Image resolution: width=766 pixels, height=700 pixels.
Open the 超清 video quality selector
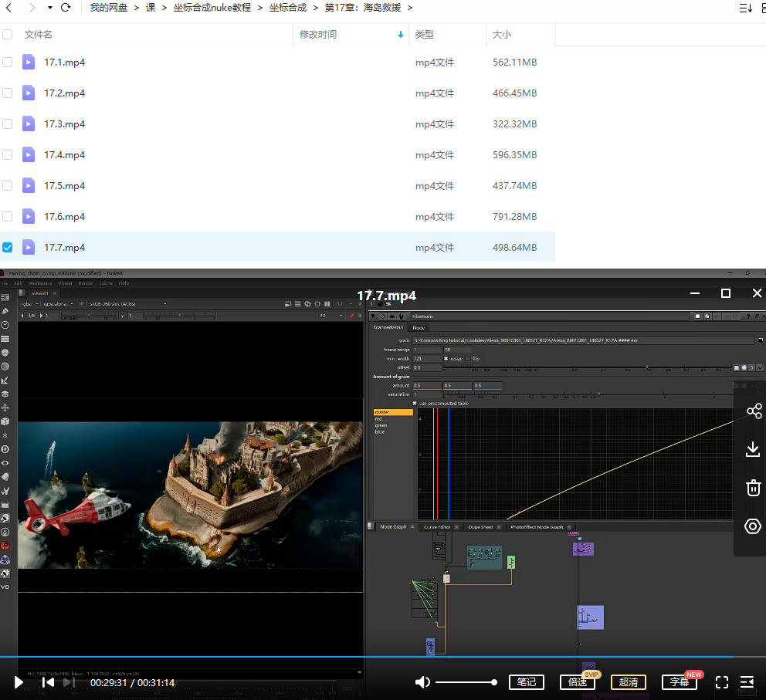pos(629,682)
